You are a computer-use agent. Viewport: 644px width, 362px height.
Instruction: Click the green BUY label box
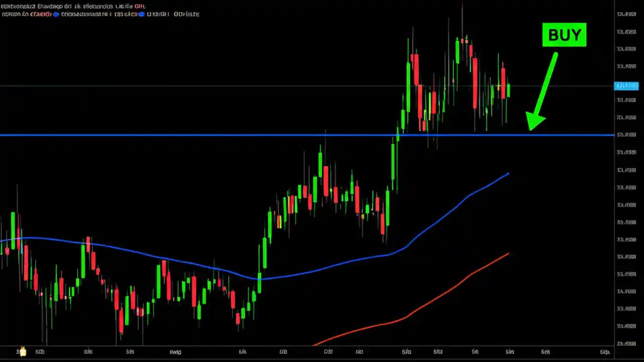tap(564, 35)
